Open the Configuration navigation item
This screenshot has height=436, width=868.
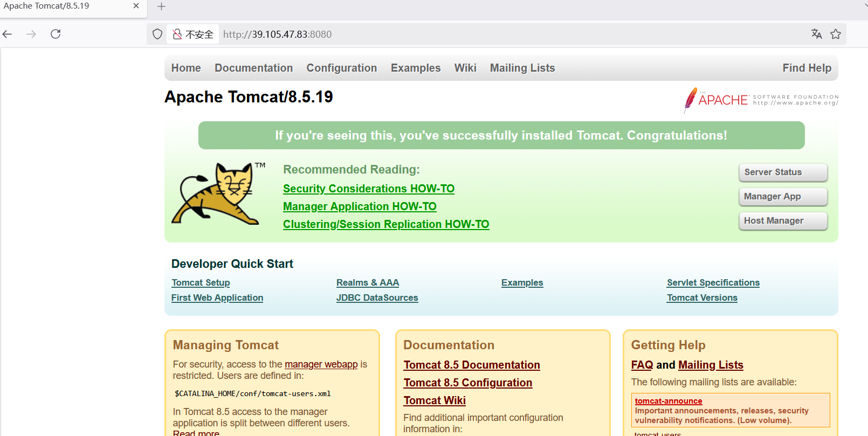point(342,68)
